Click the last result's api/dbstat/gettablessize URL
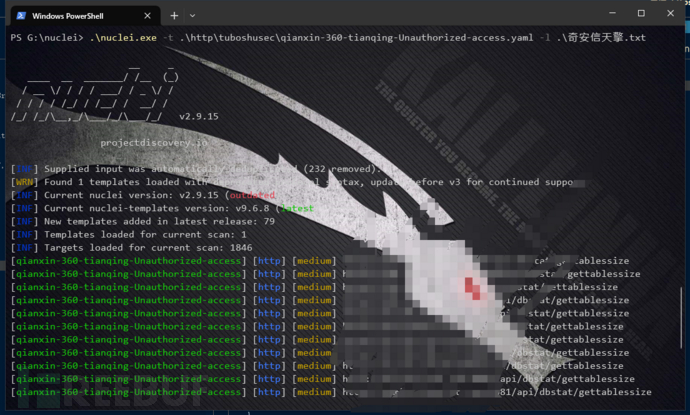 (588, 391)
